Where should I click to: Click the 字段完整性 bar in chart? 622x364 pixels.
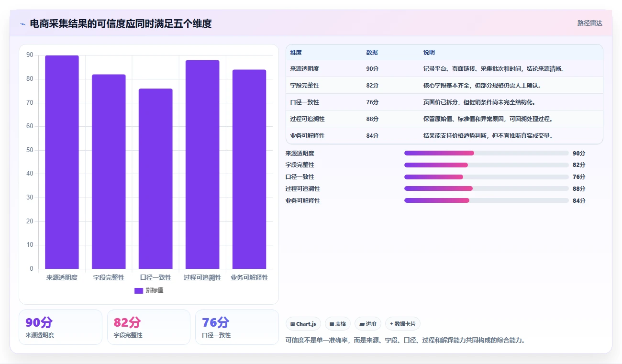109,172
